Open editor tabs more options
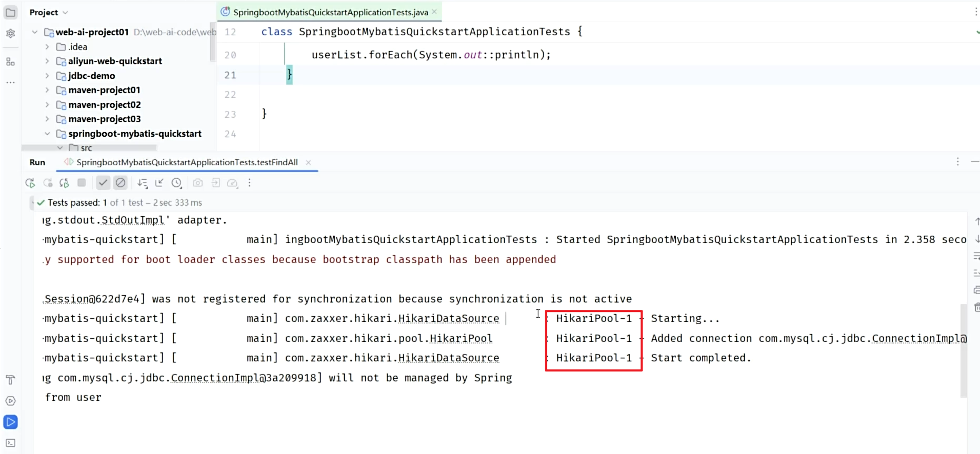This screenshot has width=980, height=454. [976, 12]
